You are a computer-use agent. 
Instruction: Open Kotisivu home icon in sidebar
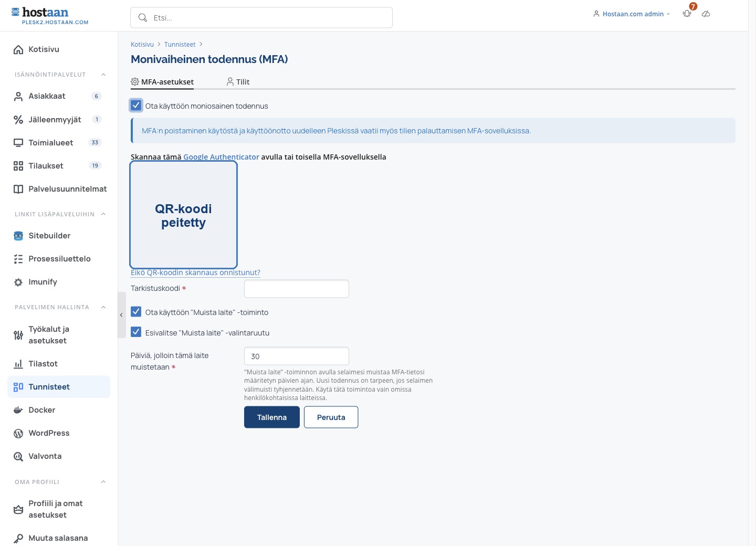pyautogui.click(x=18, y=49)
